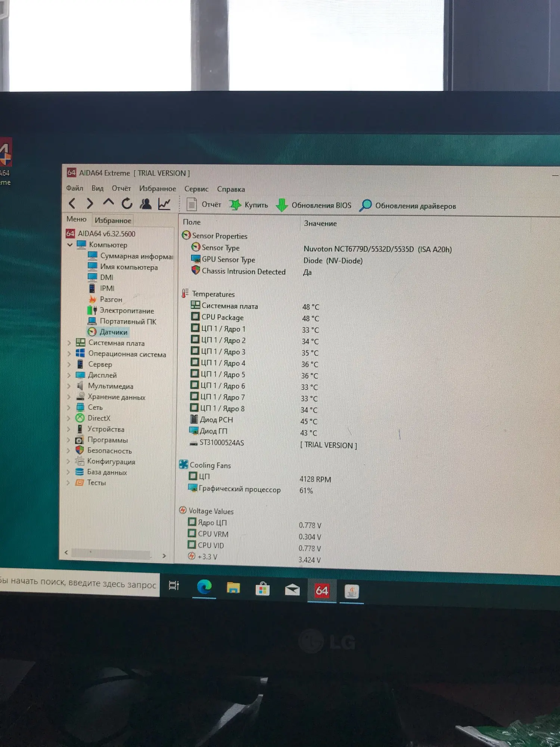Open Microsoft Store from taskbar
Image resolution: width=560 pixels, height=747 pixels.
pos(262,589)
